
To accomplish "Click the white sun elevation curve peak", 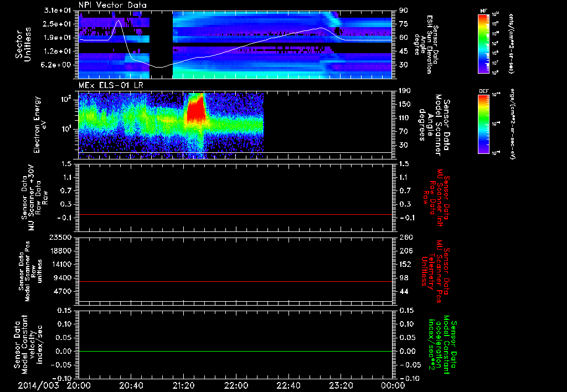I will [118, 20].
